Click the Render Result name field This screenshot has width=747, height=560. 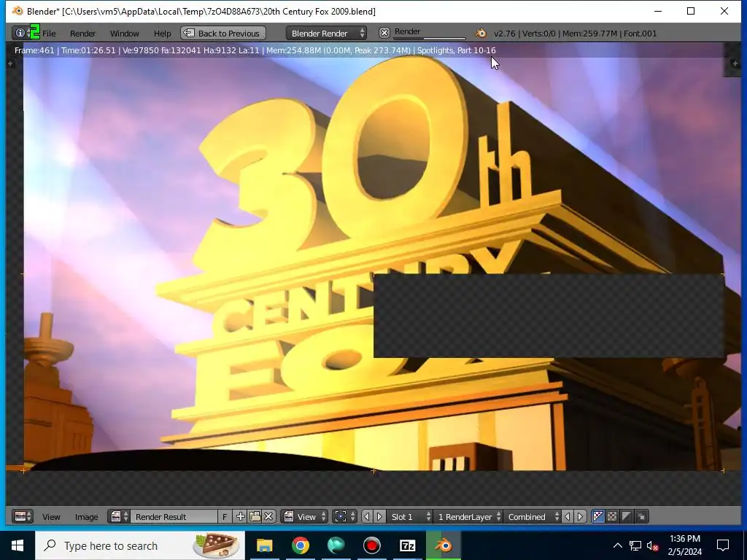click(x=174, y=517)
